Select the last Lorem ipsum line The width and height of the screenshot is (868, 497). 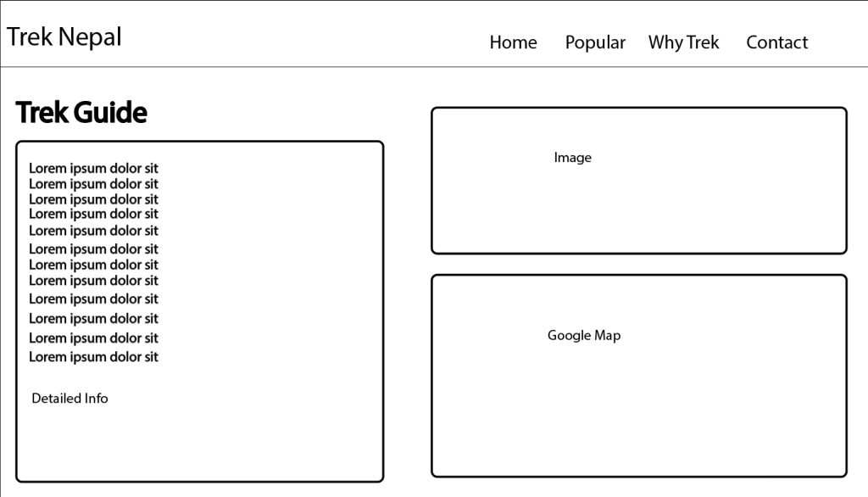pyautogui.click(x=93, y=357)
